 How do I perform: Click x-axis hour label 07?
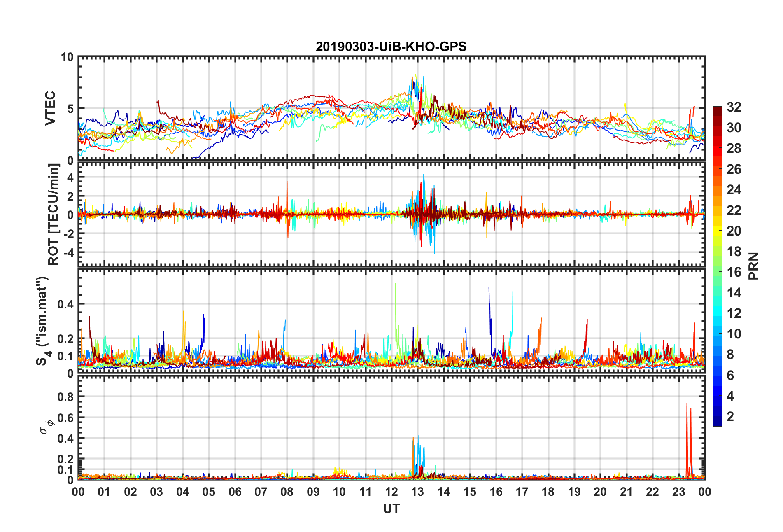(261, 492)
